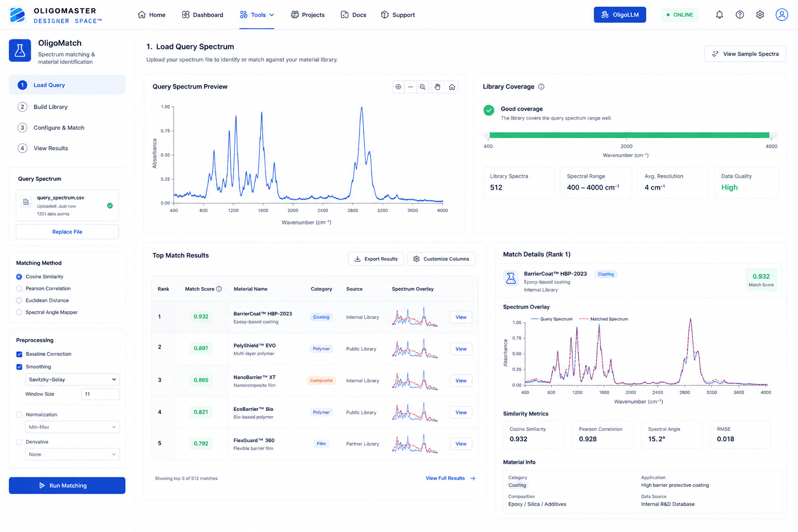Click the query_spectrum.csv file icon
The width and height of the screenshot is (798, 532).
pyautogui.click(x=26, y=202)
